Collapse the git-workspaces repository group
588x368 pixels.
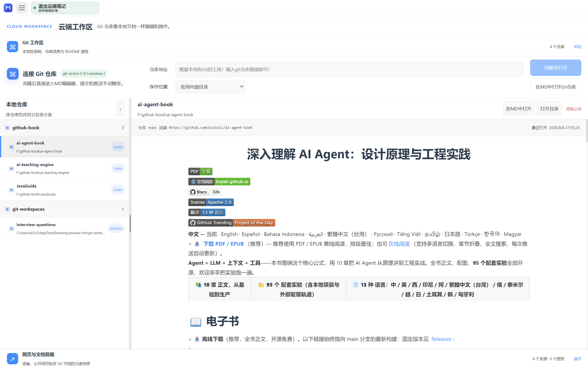64,209
